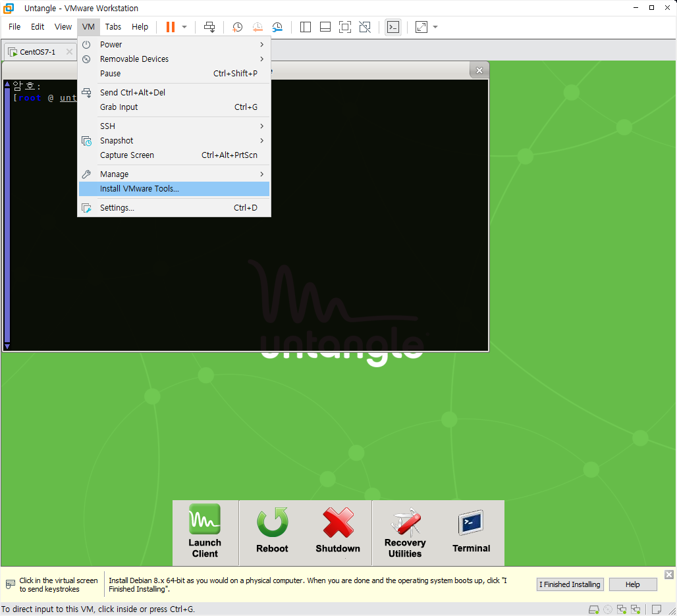Click the I Finished Installing button
The width and height of the screenshot is (677, 616).
pos(570,584)
